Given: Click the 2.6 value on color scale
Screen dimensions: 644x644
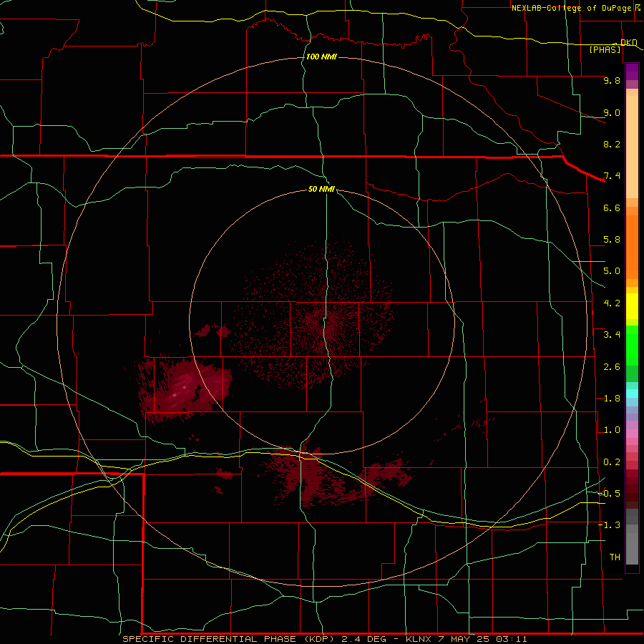Looking at the screenshot, I should point(612,367).
